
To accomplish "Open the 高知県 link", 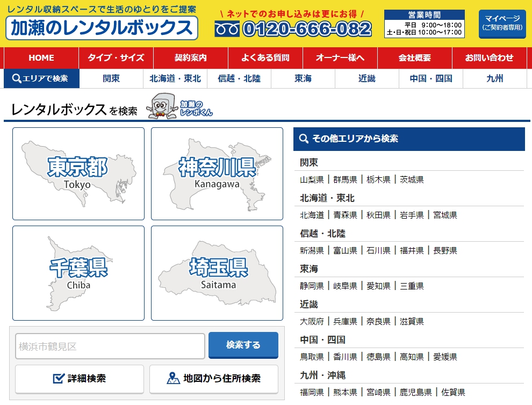I will click(412, 357).
